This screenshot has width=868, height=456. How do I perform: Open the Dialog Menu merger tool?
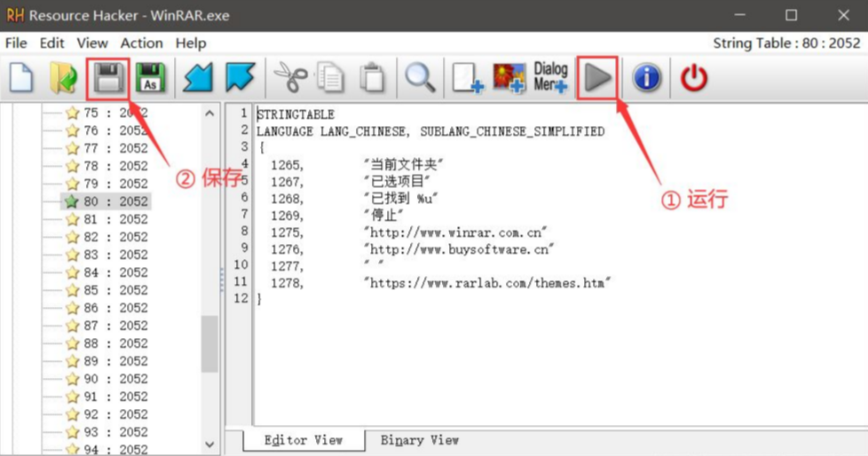(551, 77)
